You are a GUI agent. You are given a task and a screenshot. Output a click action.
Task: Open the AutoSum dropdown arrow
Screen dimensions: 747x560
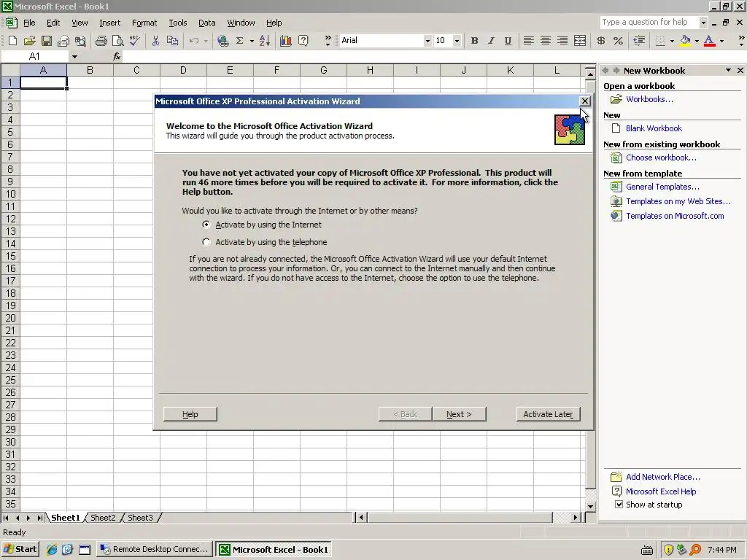[x=252, y=41]
